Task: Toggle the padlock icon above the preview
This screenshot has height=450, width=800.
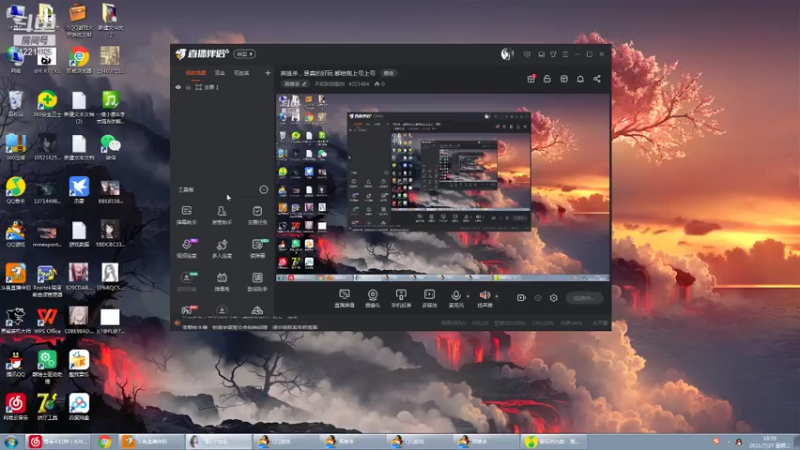Action: 547,79
